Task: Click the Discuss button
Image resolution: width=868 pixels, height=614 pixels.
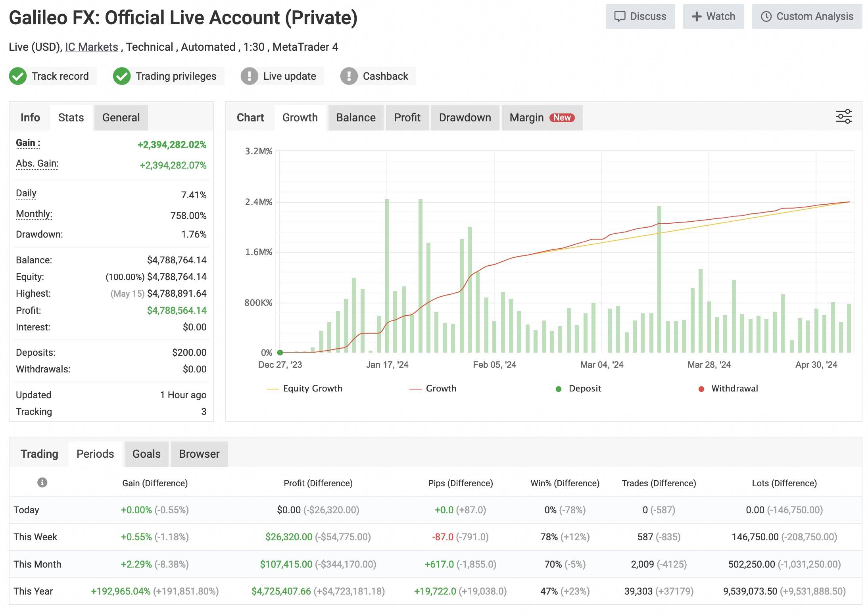Action: pyautogui.click(x=640, y=17)
